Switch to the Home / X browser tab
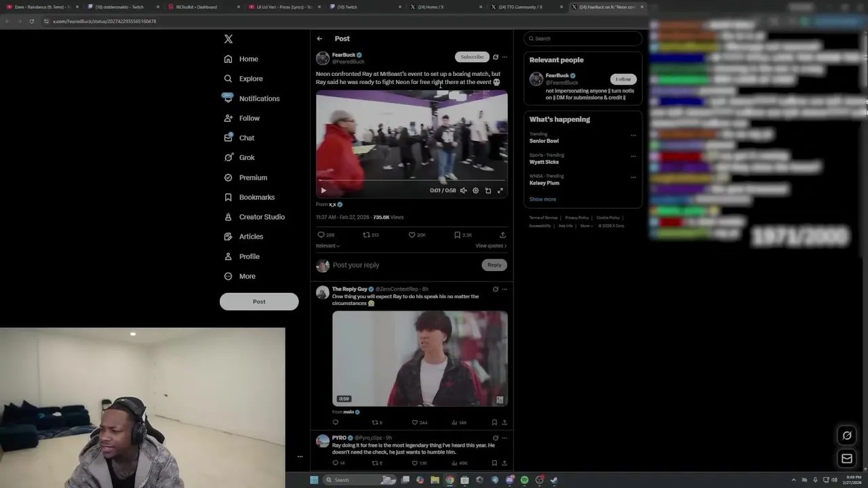The image size is (868, 488). click(x=447, y=7)
